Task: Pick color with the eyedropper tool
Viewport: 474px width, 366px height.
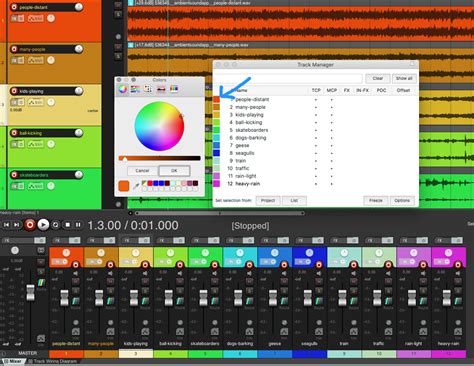Action: click(x=136, y=186)
